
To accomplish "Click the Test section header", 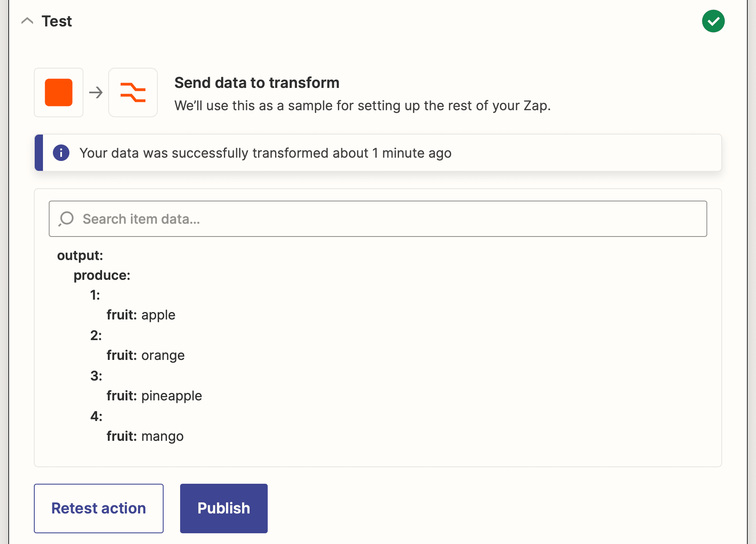I will [57, 21].
